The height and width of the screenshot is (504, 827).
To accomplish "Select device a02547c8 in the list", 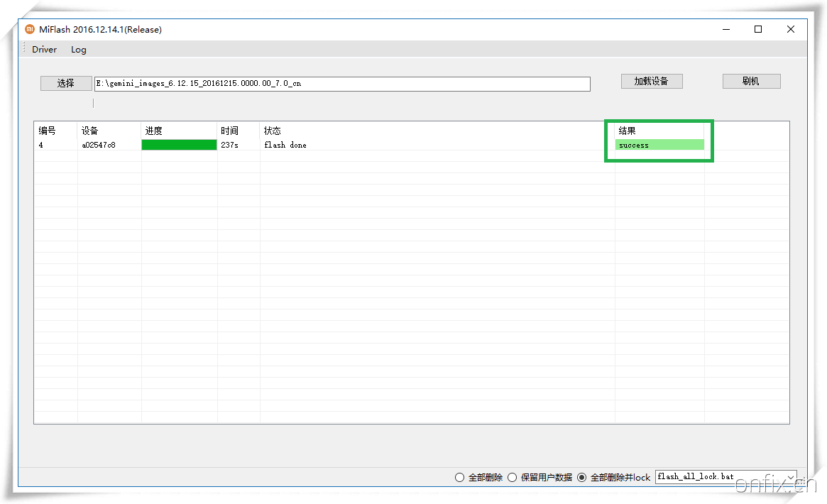I will point(99,145).
